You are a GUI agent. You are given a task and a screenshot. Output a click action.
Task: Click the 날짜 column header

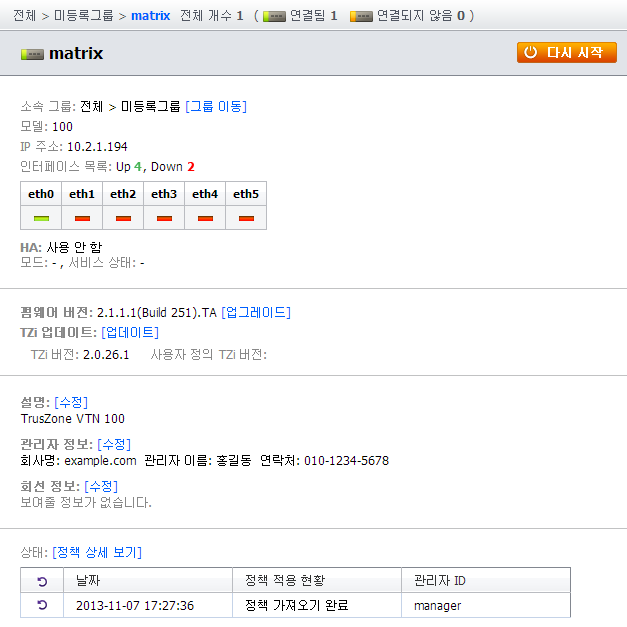pos(88,581)
